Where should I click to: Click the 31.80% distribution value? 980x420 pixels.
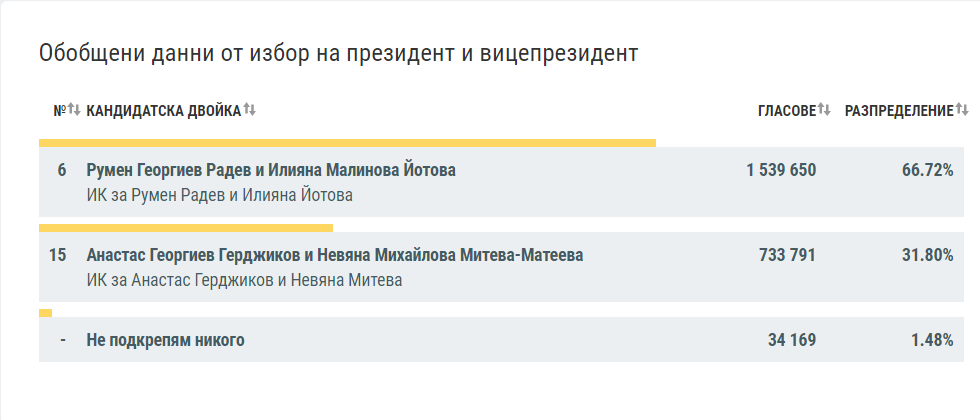[927, 255]
